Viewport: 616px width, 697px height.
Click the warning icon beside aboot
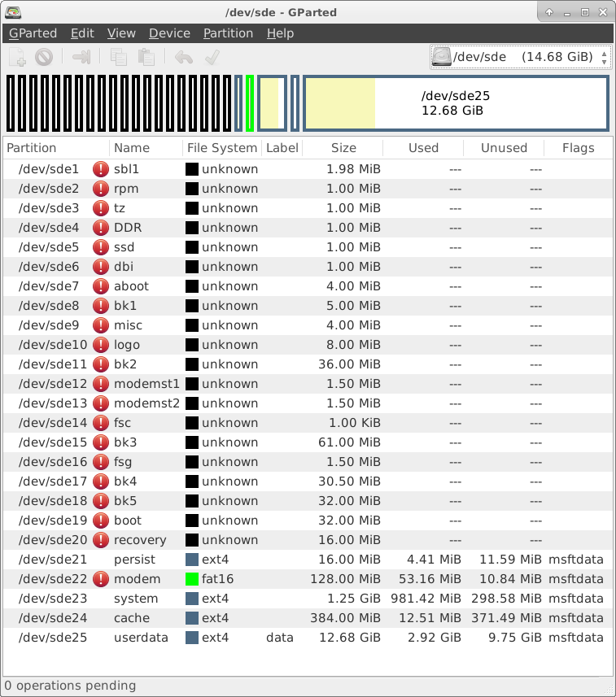[101, 286]
